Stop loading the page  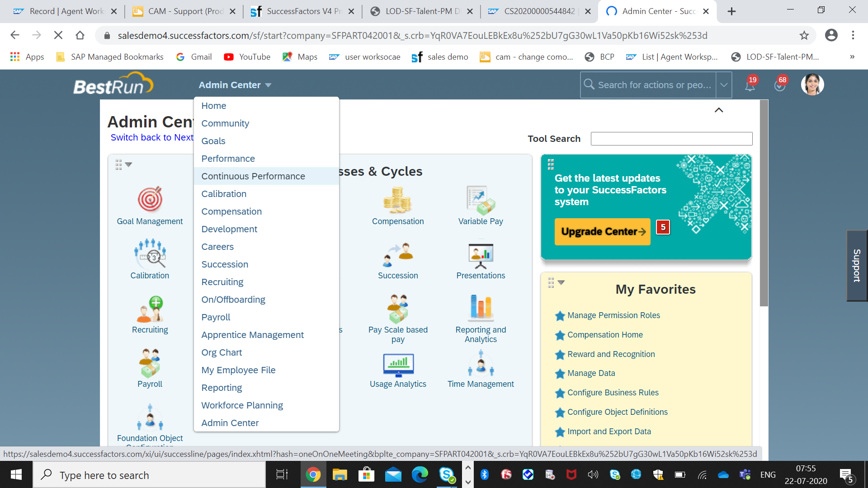point(58,35)
